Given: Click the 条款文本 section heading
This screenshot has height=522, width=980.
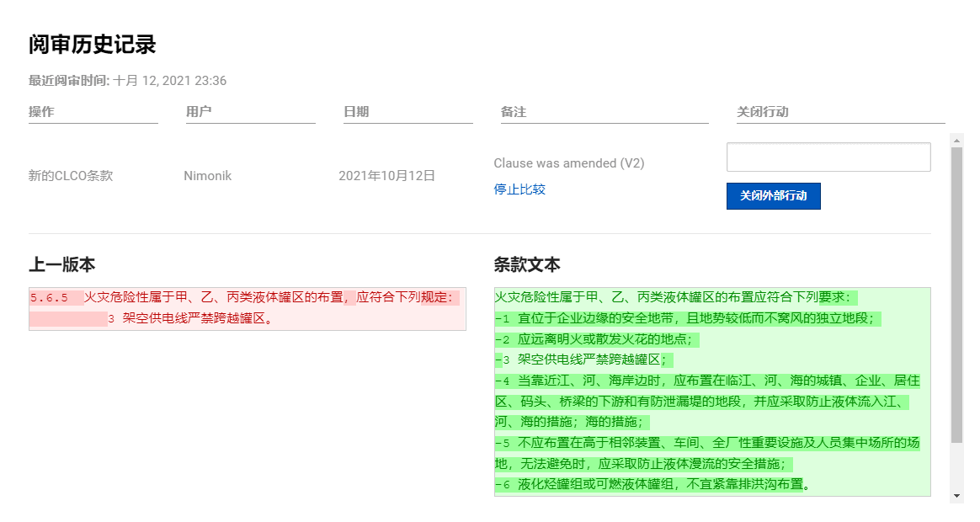Looking at the screenshot, I should (x=526, y=264).
